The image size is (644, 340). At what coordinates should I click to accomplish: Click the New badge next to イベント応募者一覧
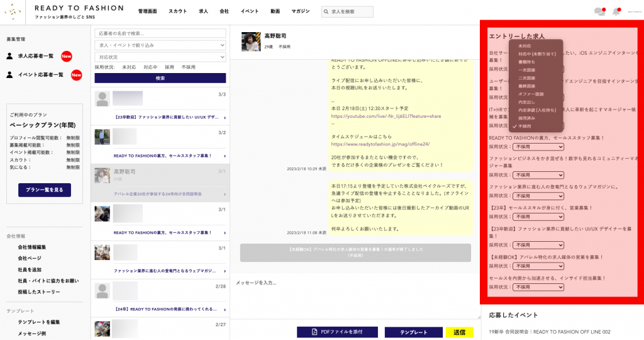(76, 75)
